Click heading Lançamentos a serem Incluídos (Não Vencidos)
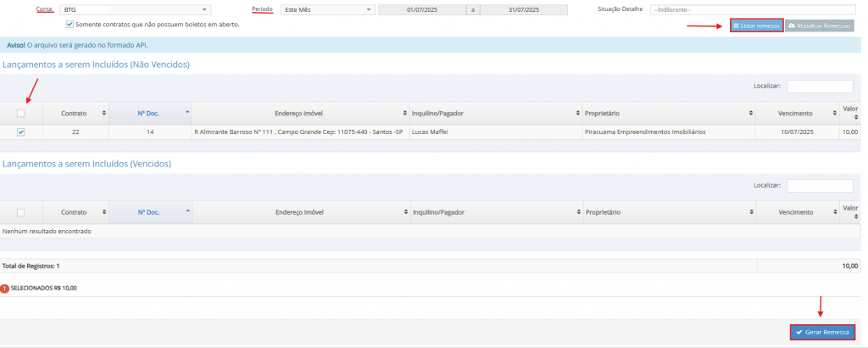Screen dimensions: 868x348 tap(97, 65)
